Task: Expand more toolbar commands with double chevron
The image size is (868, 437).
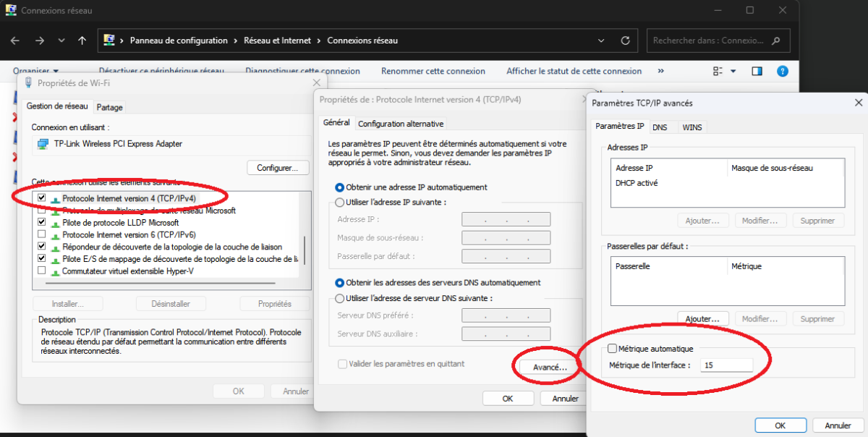Action: pos(660,71)
